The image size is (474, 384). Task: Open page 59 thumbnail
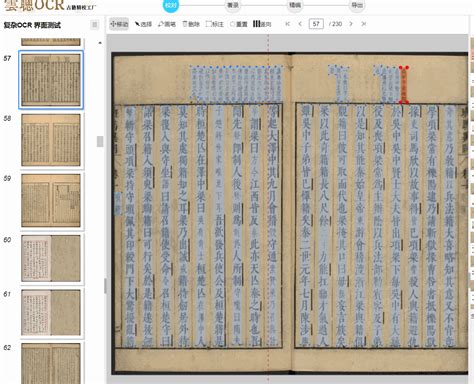tap(51, 200)
